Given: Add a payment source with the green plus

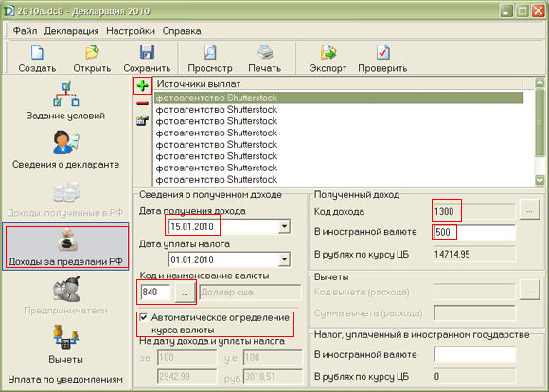Looking at the screenshot, I should tap(143, 86).
